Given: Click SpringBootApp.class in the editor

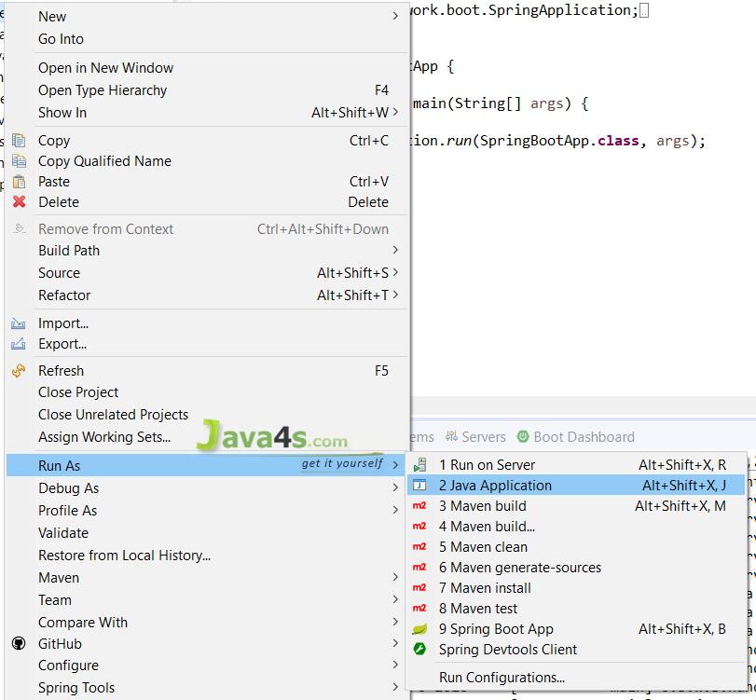Looking at the screenshot, I should pos(559,141).
